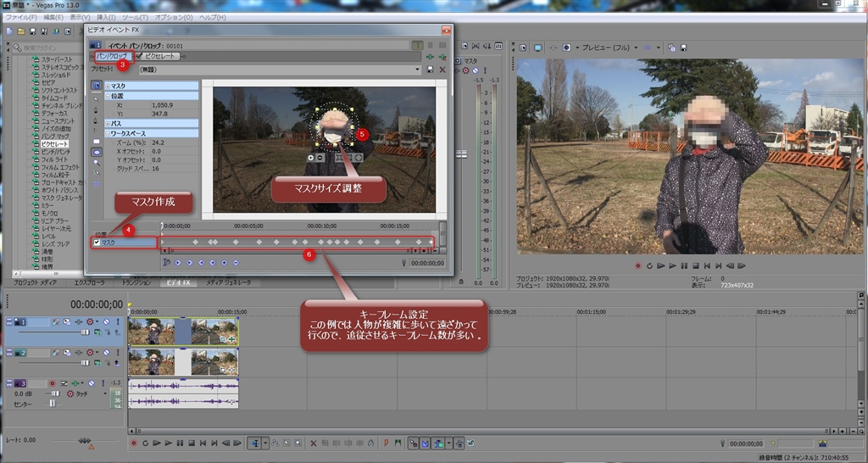The width and height of the screenshot is (868, 463).
Task: Stop playback in main transport bar
Action: [192, 443]
